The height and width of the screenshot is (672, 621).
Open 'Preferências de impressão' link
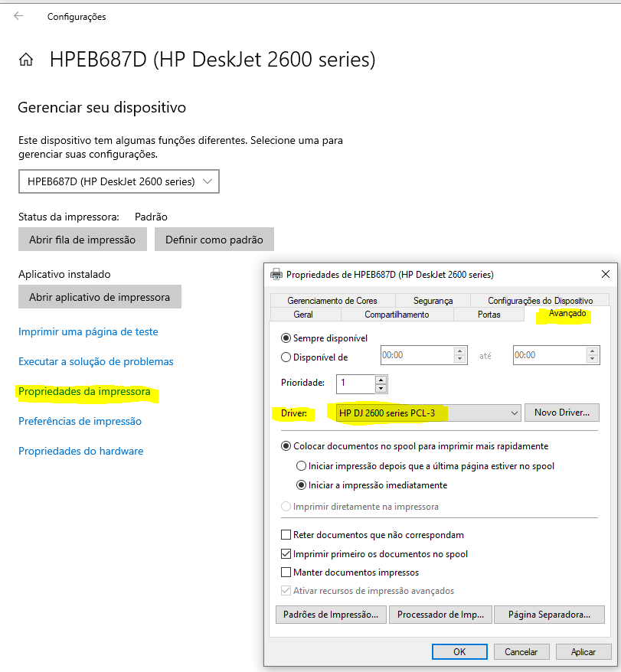point(80,421)
